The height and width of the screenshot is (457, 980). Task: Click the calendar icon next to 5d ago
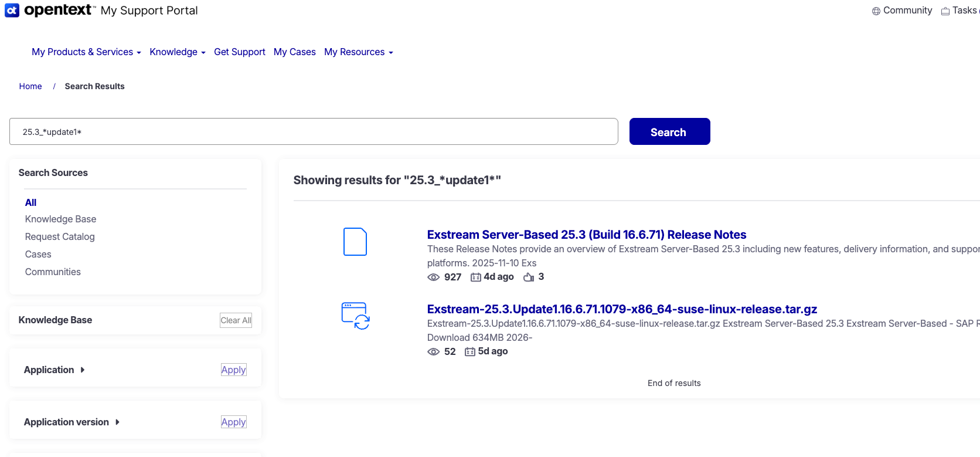470,352
